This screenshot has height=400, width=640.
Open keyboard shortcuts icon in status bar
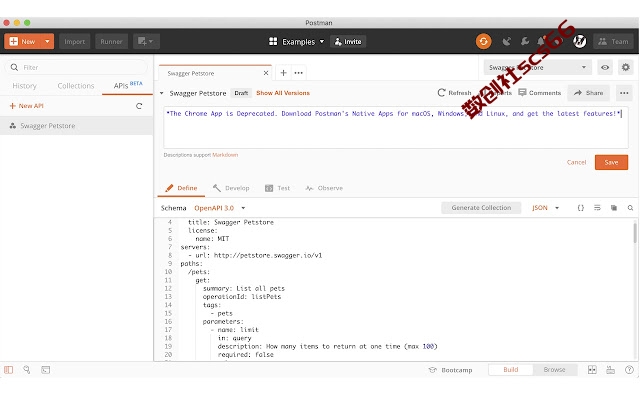611,370
